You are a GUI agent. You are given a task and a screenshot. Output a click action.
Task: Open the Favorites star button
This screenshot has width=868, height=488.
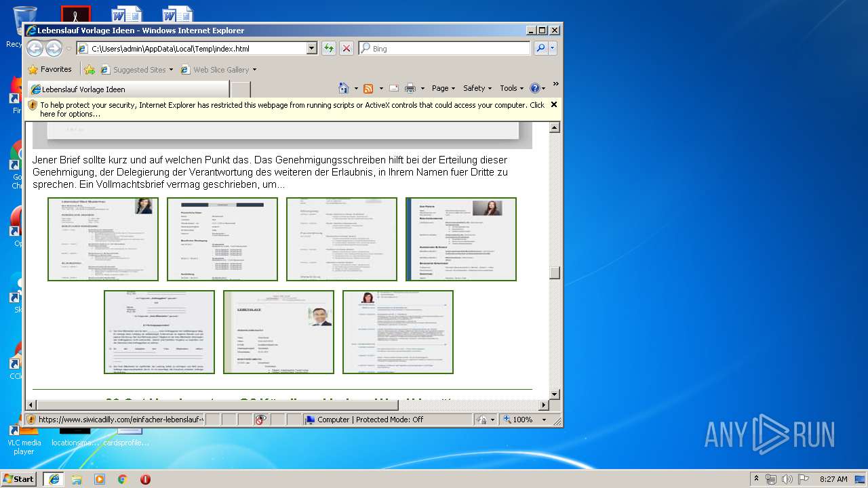[x=50, y=69]
